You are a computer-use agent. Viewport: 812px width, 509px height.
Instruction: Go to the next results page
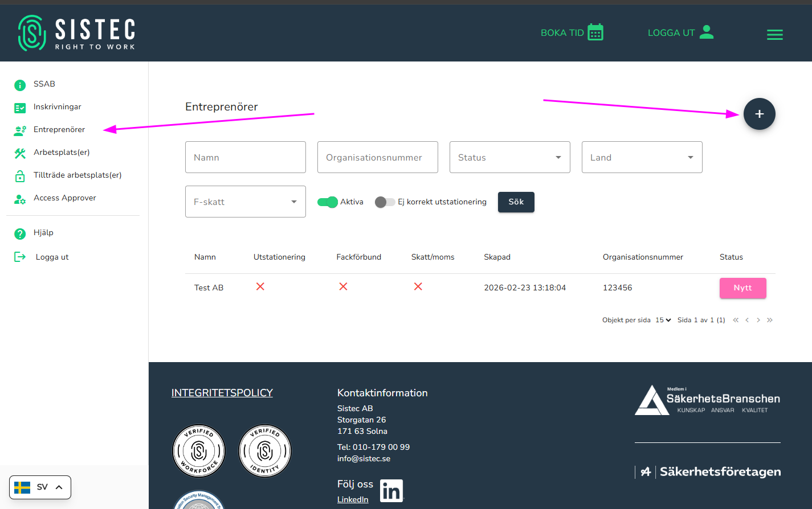click(758, 320)
